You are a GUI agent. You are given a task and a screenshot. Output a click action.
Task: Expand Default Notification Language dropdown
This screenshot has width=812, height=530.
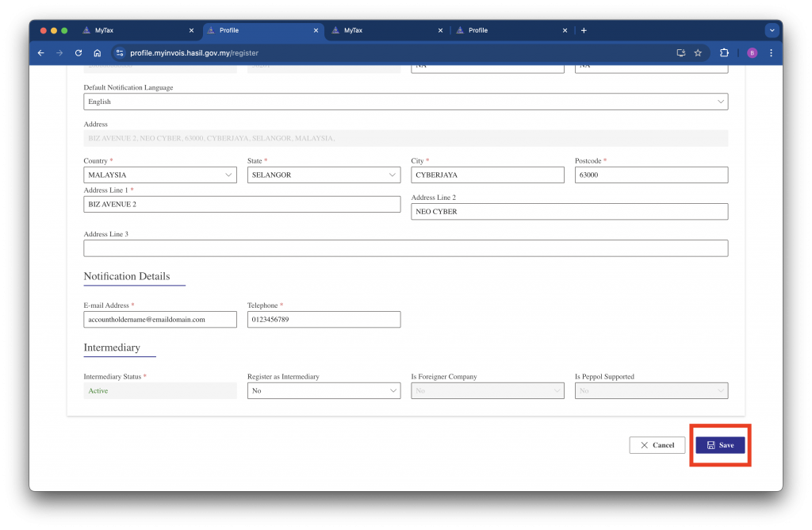[x=405, y=102]
